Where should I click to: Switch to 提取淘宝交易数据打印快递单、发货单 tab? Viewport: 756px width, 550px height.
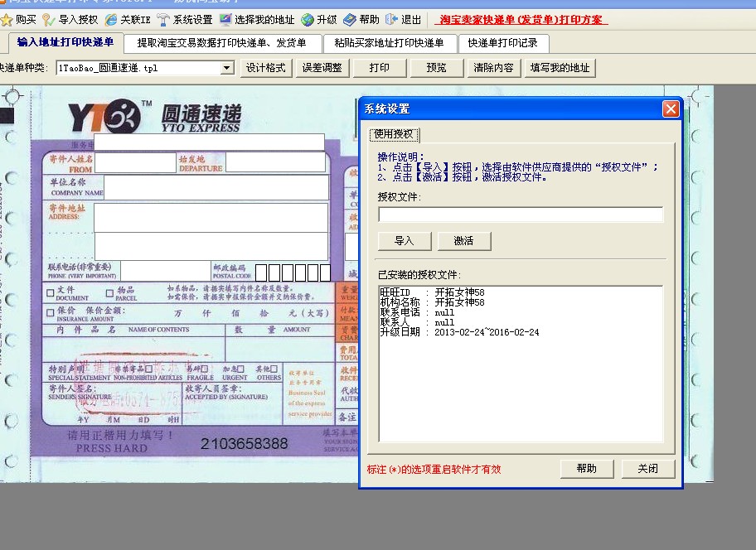pos(222,43)
